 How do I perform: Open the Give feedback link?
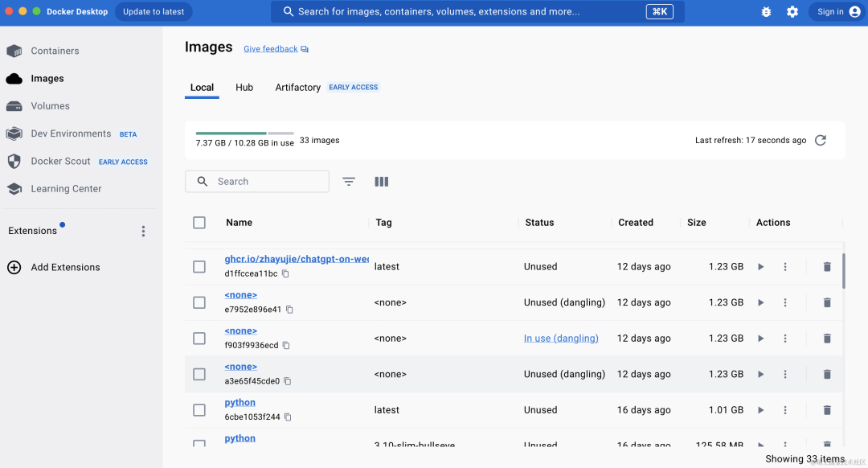click(276, 49)
